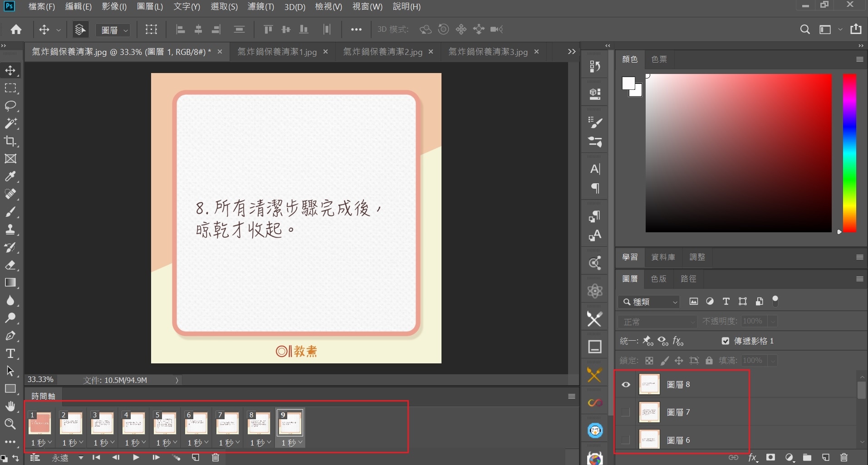Screen dimensions: 868x465
Task: Select the Lasso tool
Action: tap(10, 106)
